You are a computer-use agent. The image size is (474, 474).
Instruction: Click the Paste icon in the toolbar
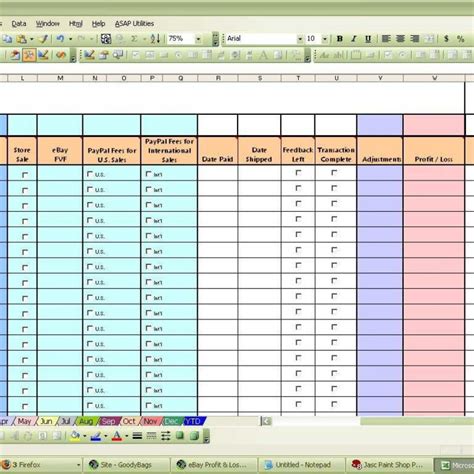click(x=22, y=39)
